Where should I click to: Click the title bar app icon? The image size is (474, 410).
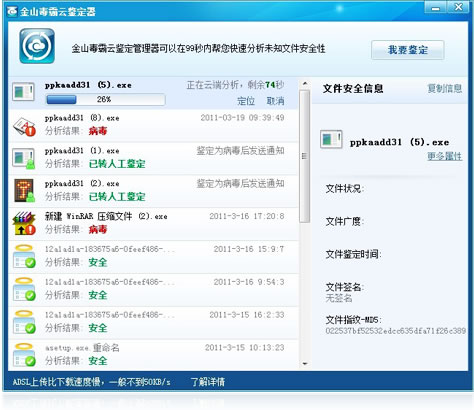coord(12,12)
